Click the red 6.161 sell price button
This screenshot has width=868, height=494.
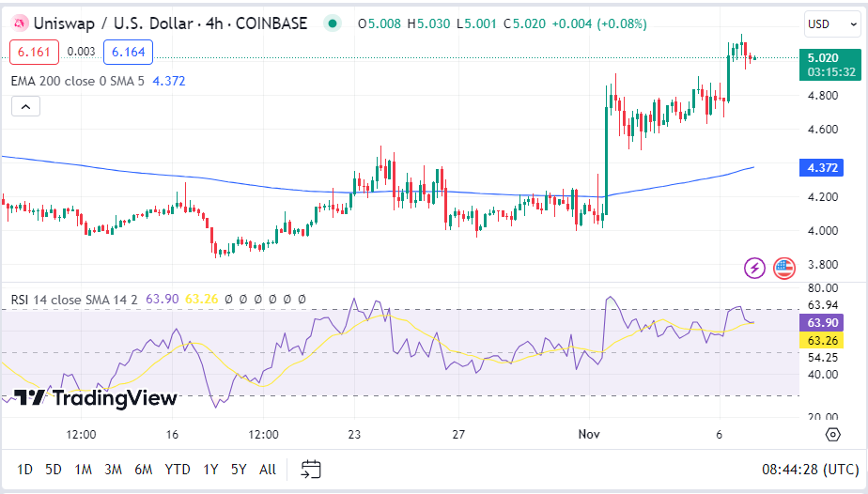pos(35,53)
